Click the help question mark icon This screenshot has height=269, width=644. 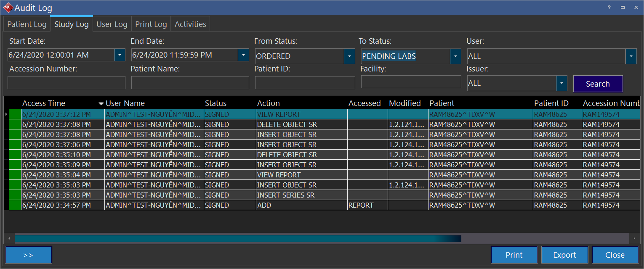[609, 8]
